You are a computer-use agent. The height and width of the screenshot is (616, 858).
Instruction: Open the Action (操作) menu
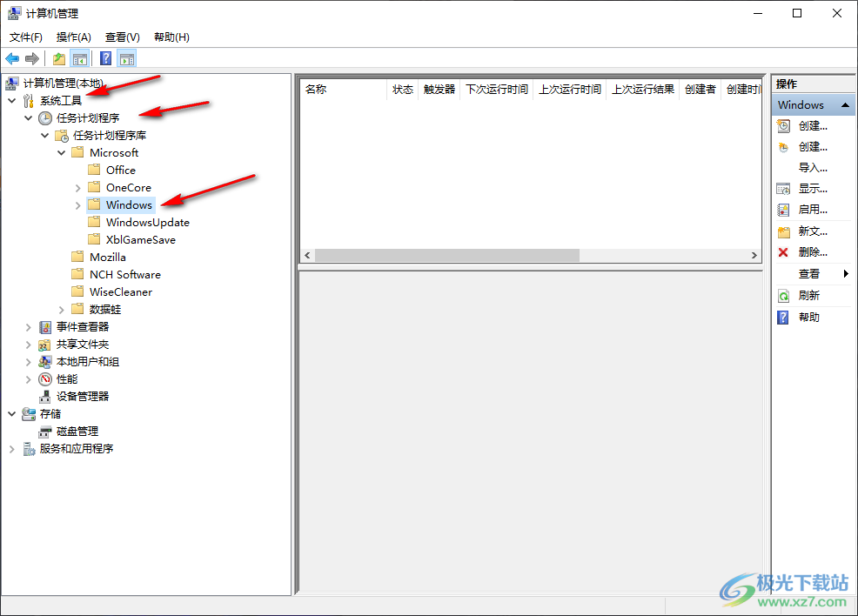coord(74,37)
